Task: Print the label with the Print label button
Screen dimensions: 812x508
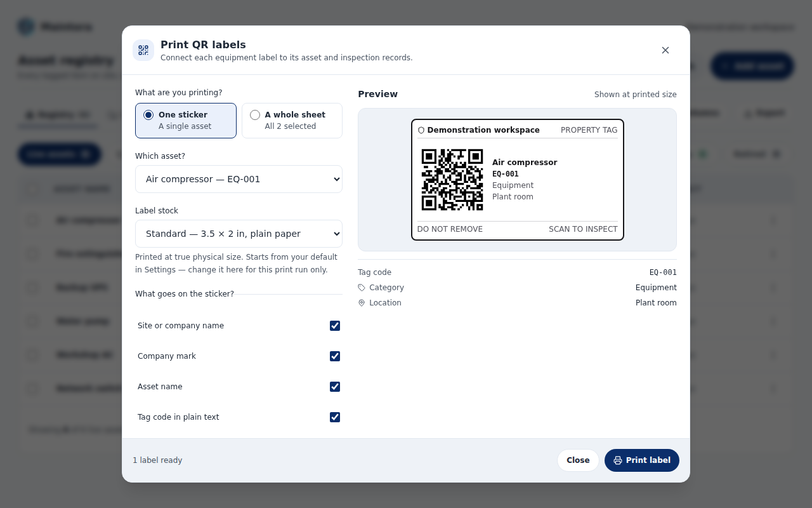Action: pyautogui.click(x=642, y=460)
